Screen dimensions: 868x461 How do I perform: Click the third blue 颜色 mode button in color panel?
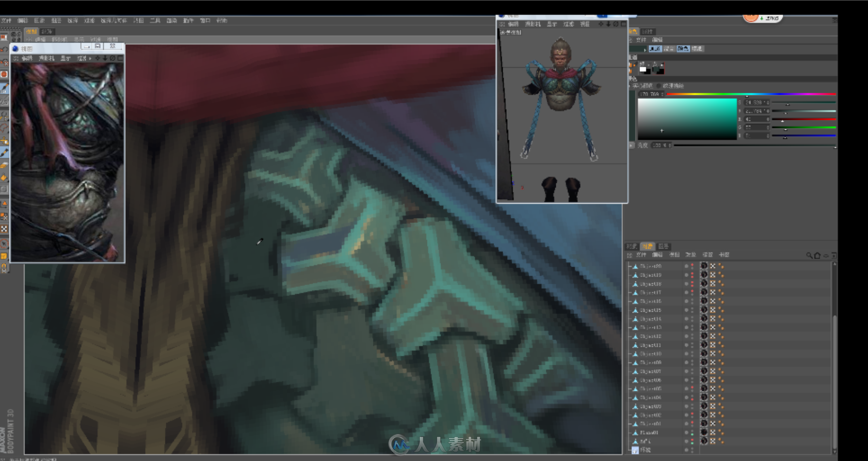(x=683, y=49)
